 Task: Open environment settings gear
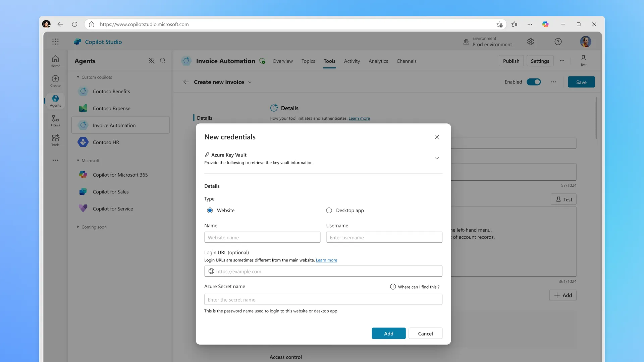point(530,42)
